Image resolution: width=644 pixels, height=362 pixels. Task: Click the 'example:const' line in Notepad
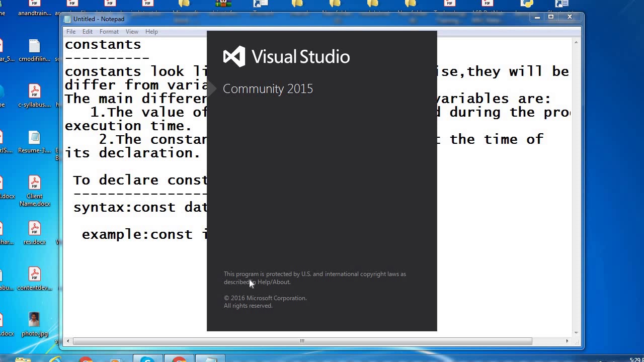point(144,234)
